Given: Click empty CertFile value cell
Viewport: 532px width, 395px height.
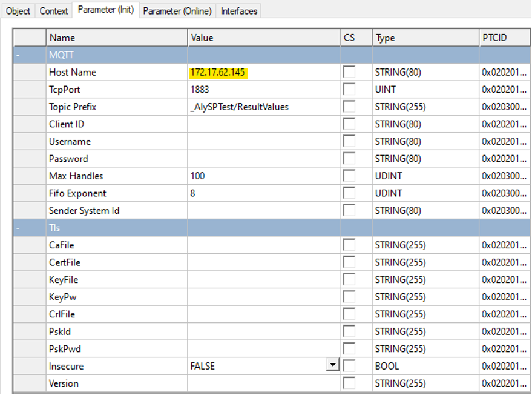Looking at the screenshot, I should click(x=264, y=262).
